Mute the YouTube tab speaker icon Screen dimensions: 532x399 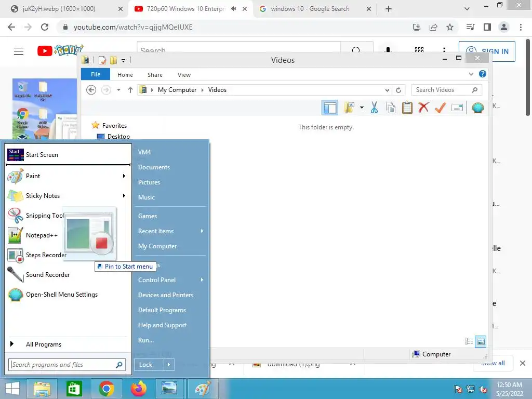pos(233,9)
